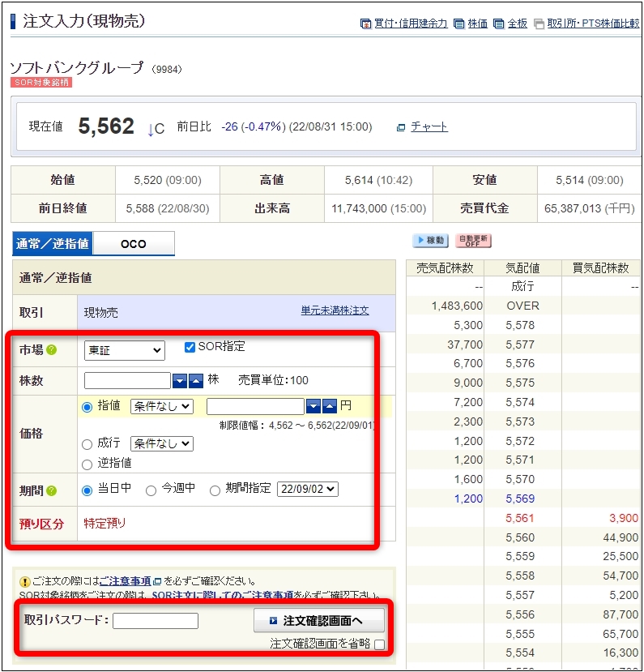
Task: Enable skipping the order confirmation screen
Action: [x=380, y=644]
